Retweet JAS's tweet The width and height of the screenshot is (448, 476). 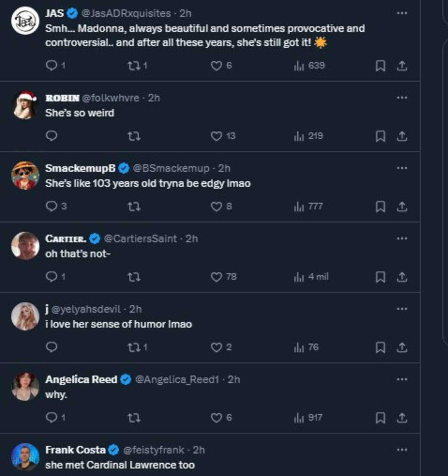point(133,66)
